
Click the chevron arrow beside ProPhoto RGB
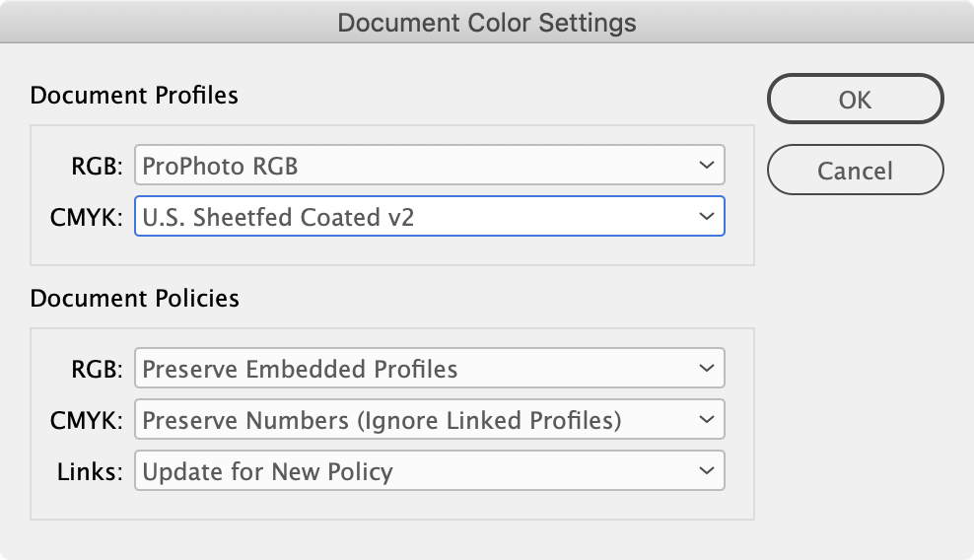pyautogui.click(x=705, y=166)
